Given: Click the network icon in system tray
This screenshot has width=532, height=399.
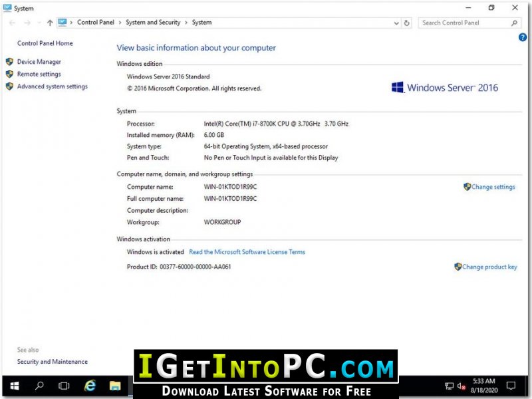Looking at the screenshot, I should click(x=450, y=386).
